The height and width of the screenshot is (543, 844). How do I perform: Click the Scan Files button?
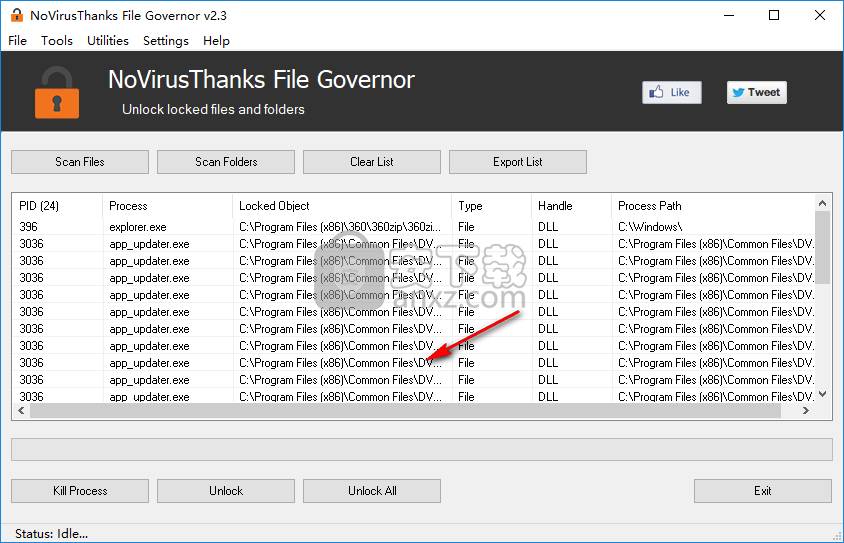tap(80, 162)
